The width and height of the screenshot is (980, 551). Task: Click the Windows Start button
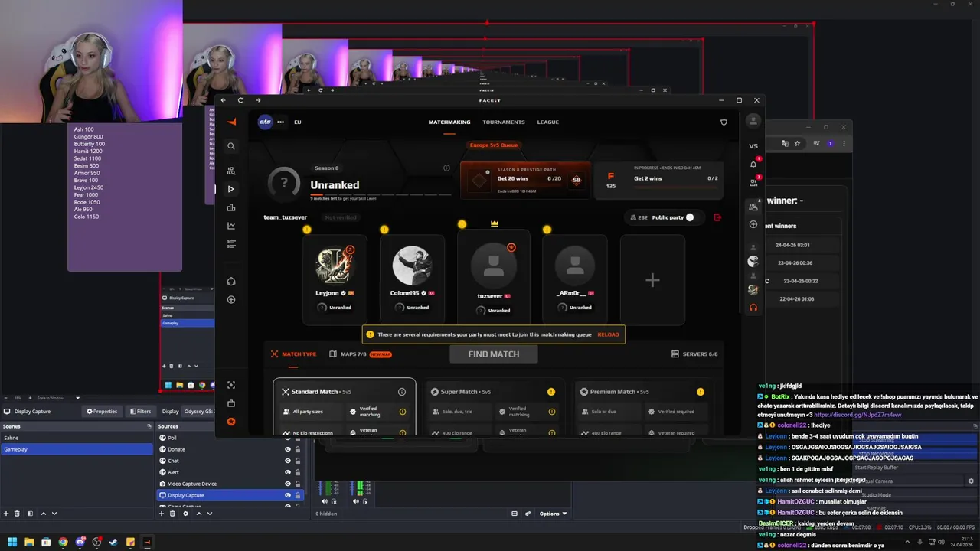pos(12,542)
